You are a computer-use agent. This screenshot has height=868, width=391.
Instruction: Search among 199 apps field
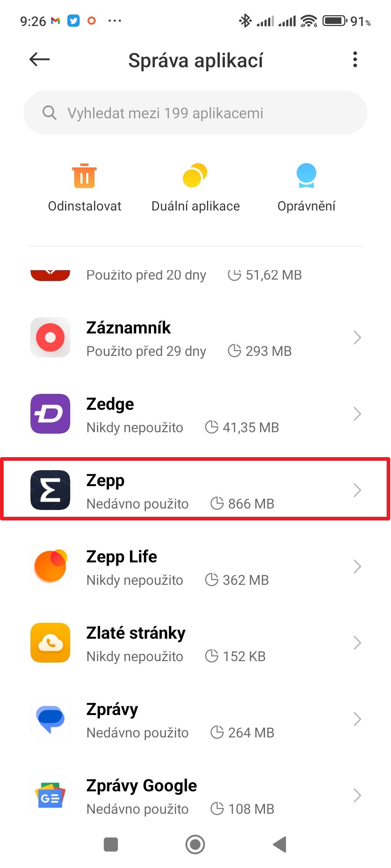(x=195, y=113)
